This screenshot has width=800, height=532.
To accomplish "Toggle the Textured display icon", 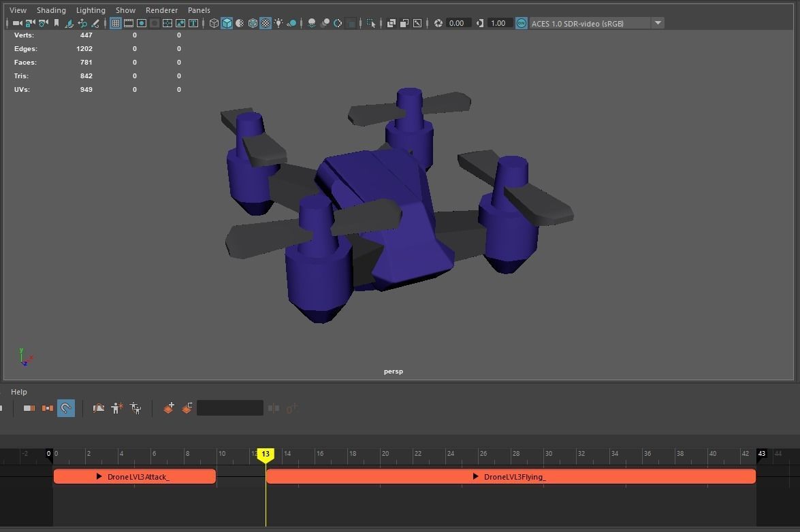I will 266,23.
